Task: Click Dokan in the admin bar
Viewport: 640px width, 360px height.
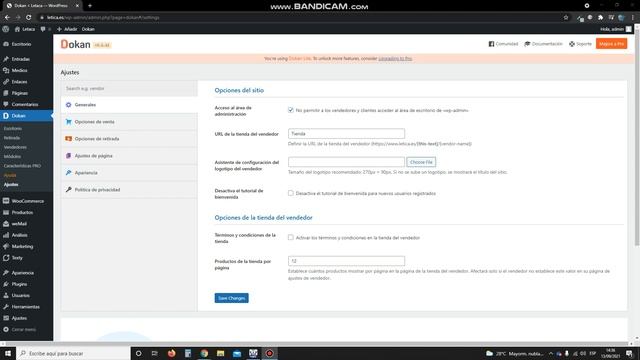Action: coord(88,29)
